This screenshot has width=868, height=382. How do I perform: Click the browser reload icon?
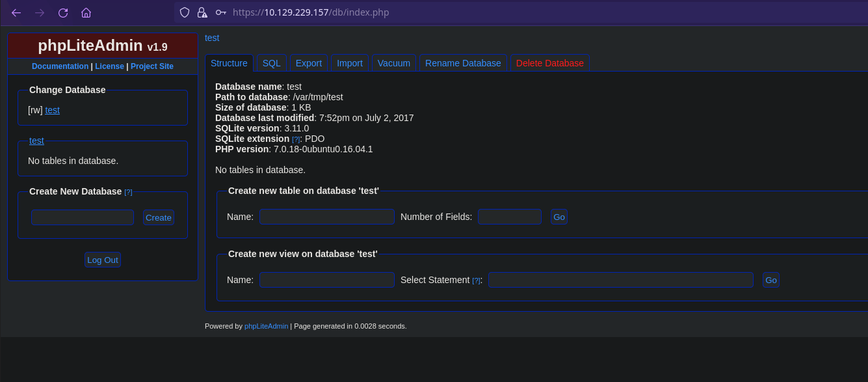(x=63, y=13)
